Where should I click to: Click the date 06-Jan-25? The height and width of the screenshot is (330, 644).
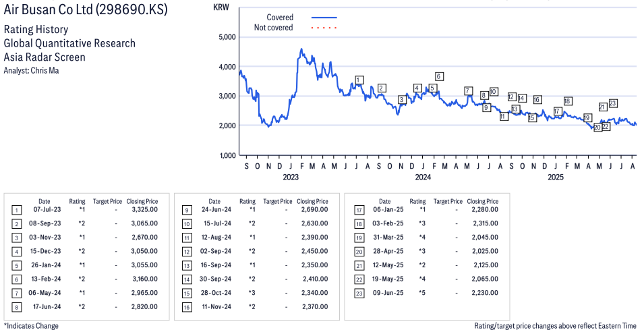click(388, 210)
